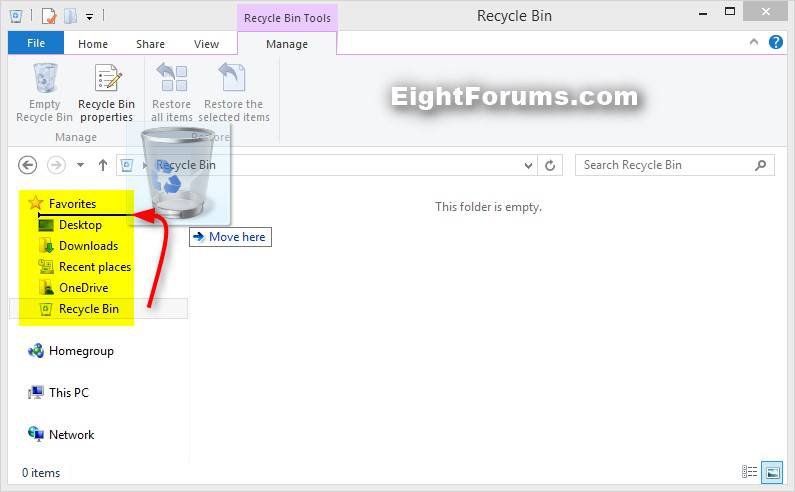
Task: Click the Homegroup icon
Action: click(35, 350)
